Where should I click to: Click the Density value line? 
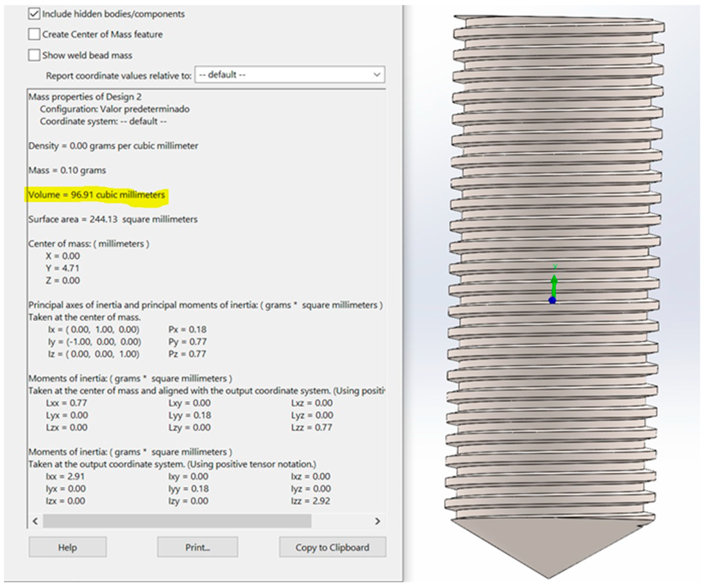pos(113,146)
